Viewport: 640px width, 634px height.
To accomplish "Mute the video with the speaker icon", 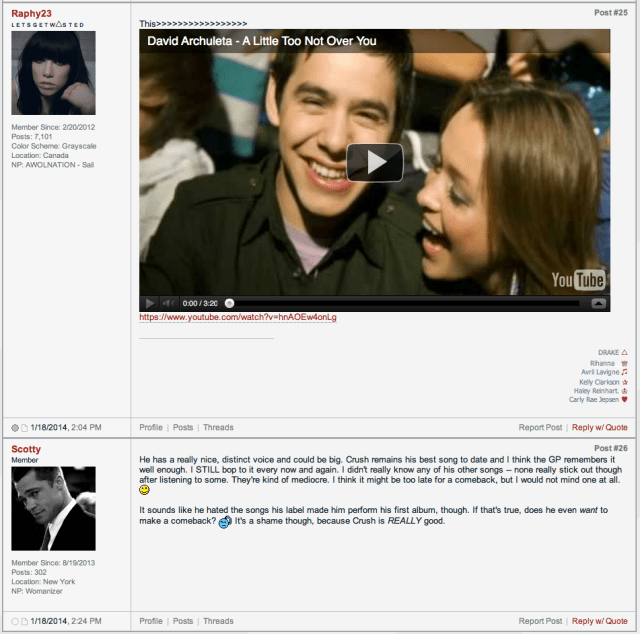I will [169, 303].
